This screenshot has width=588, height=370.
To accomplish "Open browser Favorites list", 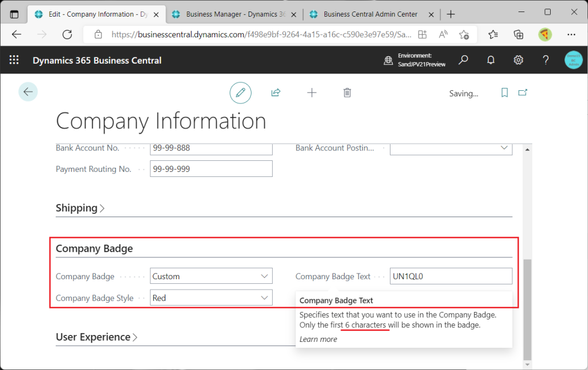I will pos(493,34).
